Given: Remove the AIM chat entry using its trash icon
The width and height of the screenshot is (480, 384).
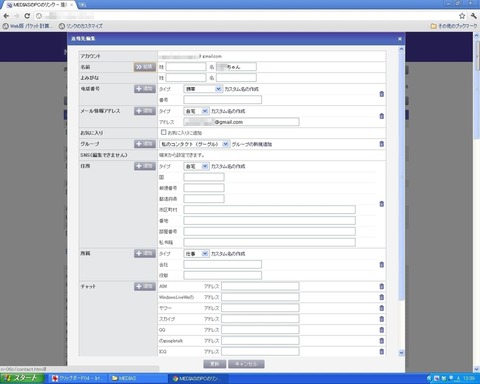Looking at the screenshot, I should tap(382, 286).
